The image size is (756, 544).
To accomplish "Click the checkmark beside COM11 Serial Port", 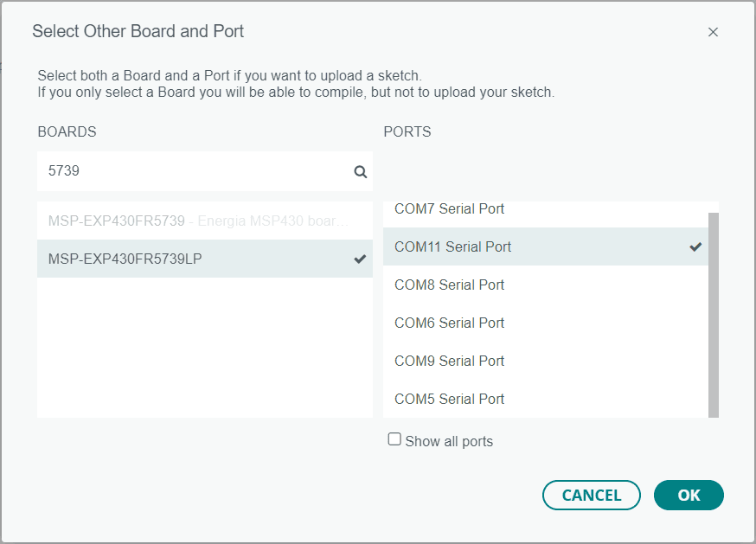I will click(x=695, y=246).
